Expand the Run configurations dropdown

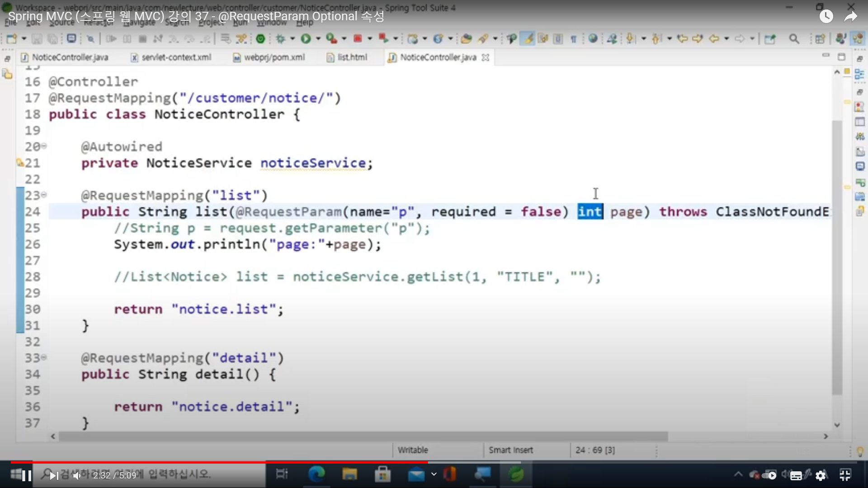[318, 39]
